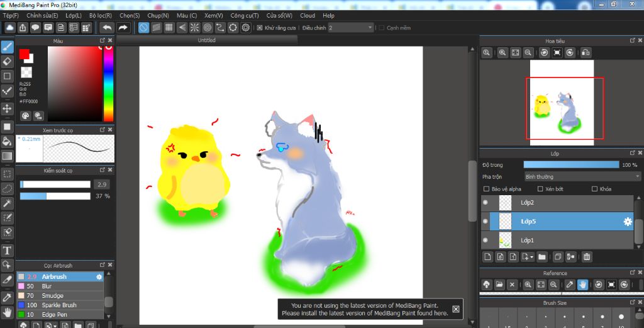Click the export/share icon in top toolbar

pyautogui.click(x=23, y=28)
